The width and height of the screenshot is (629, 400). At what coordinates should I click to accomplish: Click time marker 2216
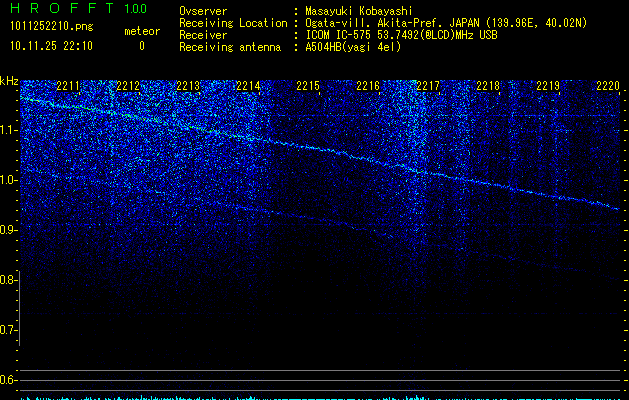point(368,86)
